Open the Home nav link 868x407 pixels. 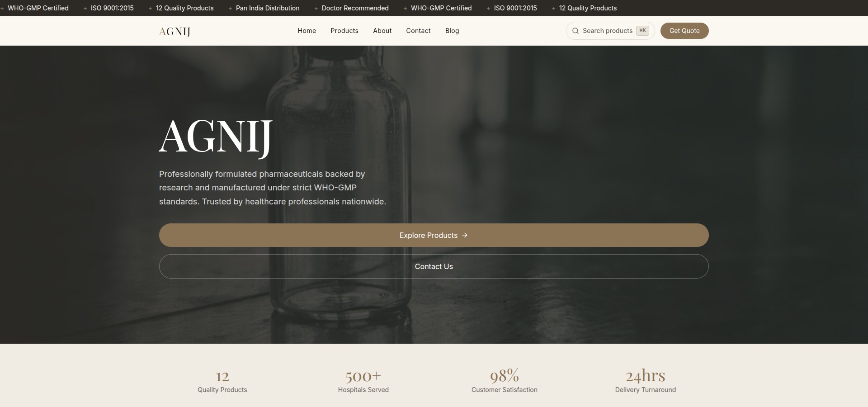(x=307, y=31)
